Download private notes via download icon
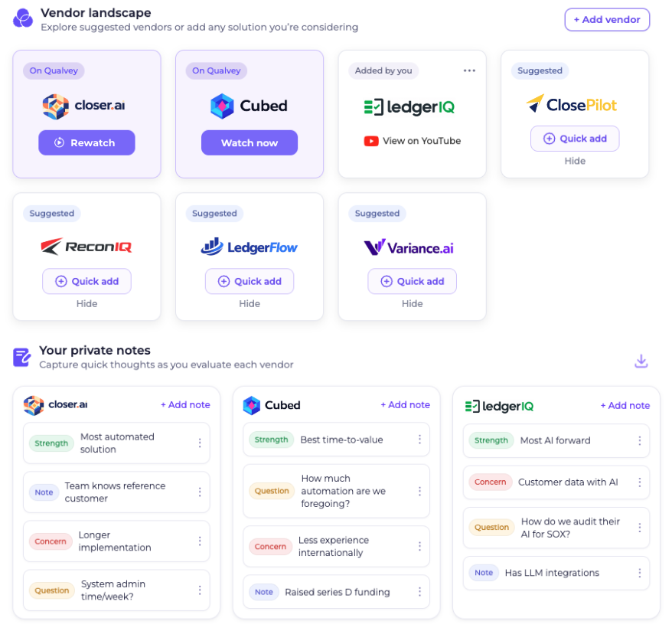672x631 pixels. click(x=641, y=361)
